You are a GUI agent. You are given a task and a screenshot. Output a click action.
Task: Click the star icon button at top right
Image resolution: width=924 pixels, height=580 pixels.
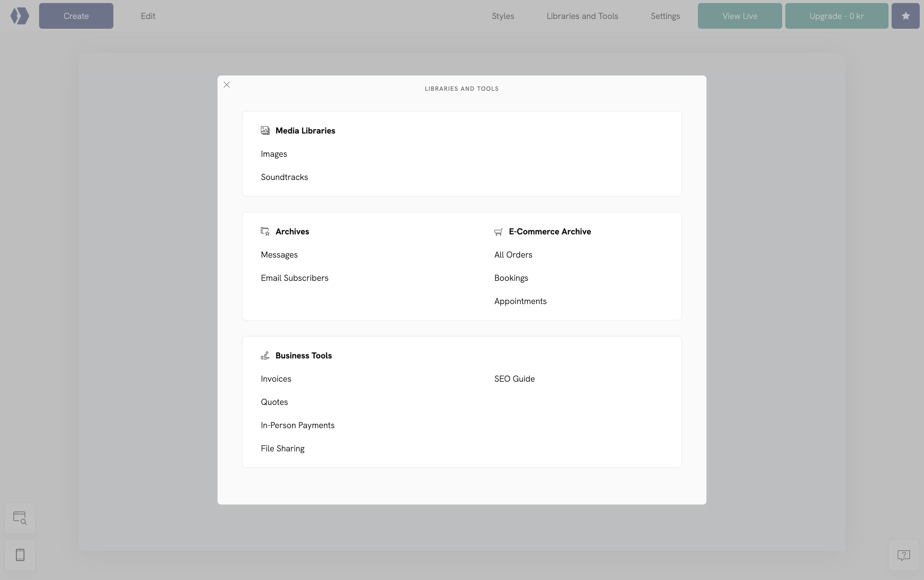(x=905, y=16)
